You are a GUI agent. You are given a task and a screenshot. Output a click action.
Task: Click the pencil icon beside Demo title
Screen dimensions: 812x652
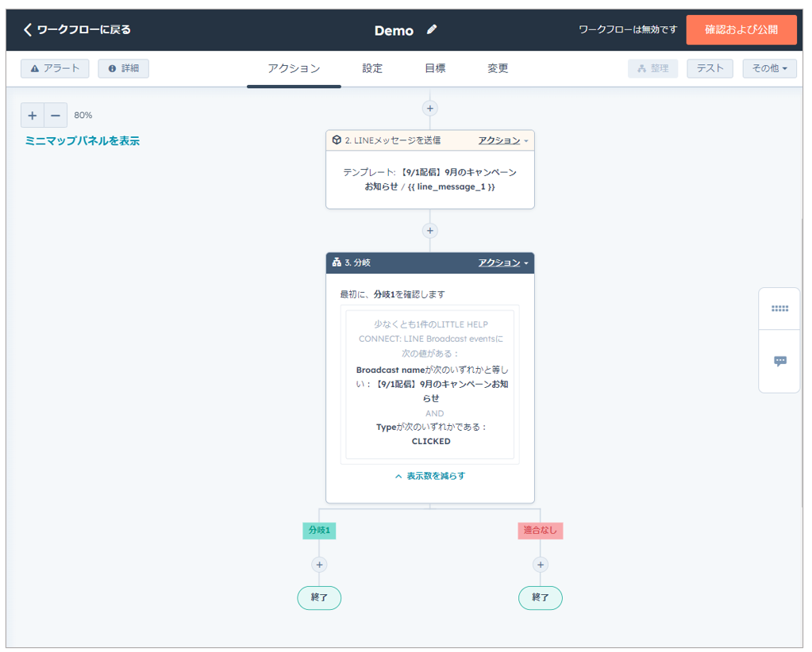(x=432, y=30)
